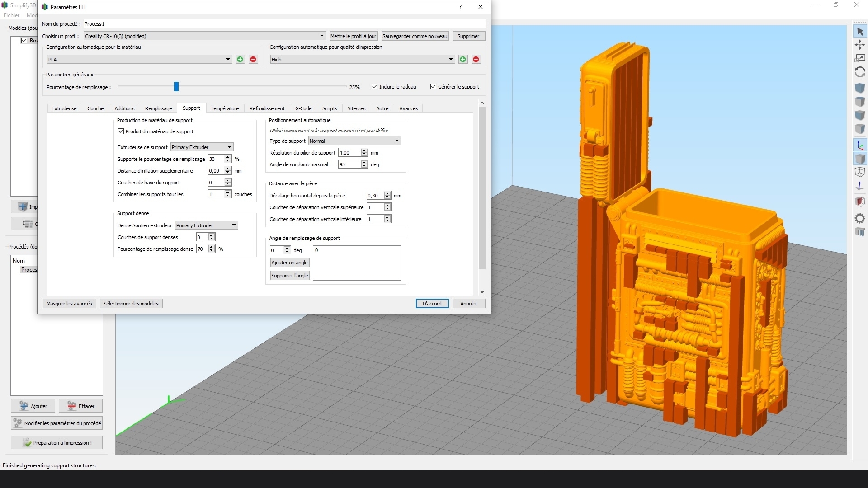Image resolution: width=868 pixels, height=488 pixels.
Task: Click the infill percentage slider handle
Action: coord(176,87)
